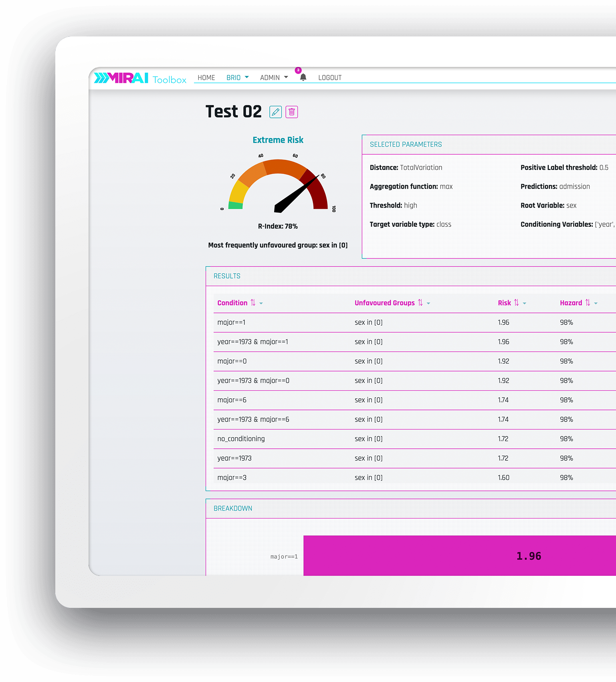Select the 'major==0' condition cell
The height and width of the screenshot is (682, 616).
pyautogui.click(x=232, y=361)
